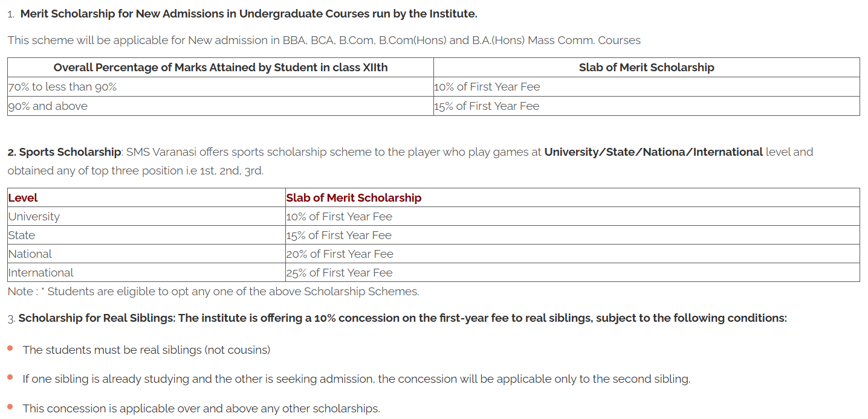Viewport: 868px width, 419px height.
Task: Click the '25% of First Year Fee' cell
Action: coord(339,273)
